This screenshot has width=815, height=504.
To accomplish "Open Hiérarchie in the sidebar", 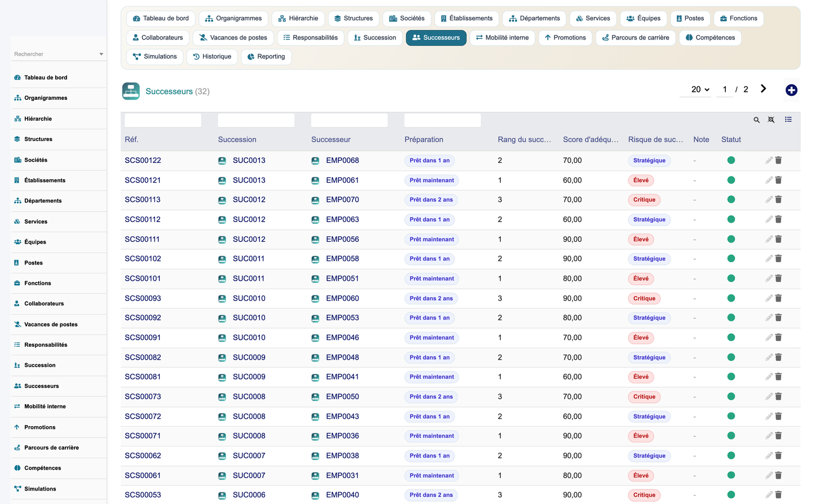I will [38, 119].
